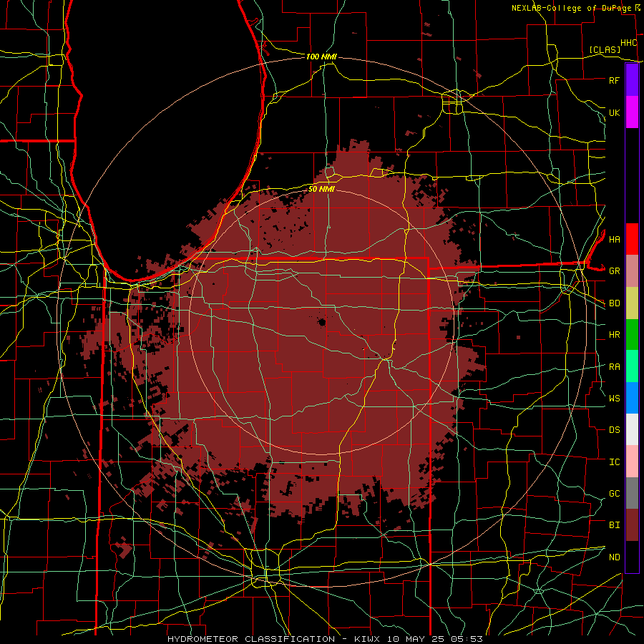
Task: Click the BI legend label
Action: pos(614,525)
